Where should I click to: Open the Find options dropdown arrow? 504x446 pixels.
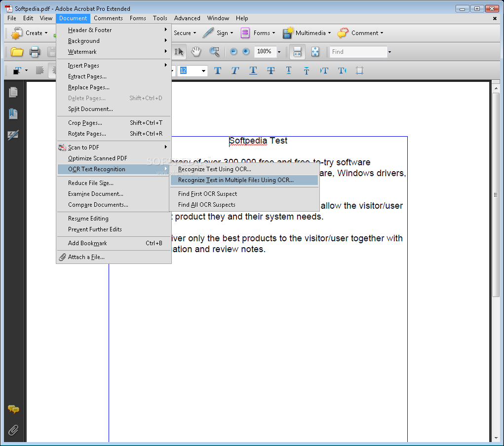389,52
